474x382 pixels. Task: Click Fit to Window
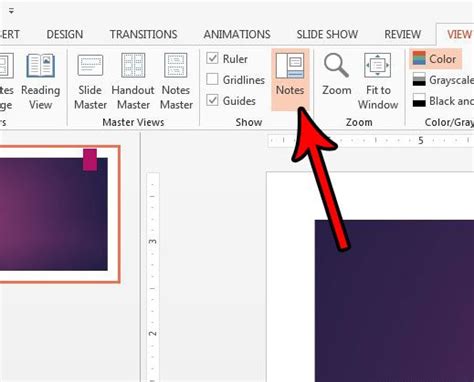coord(378,82)
